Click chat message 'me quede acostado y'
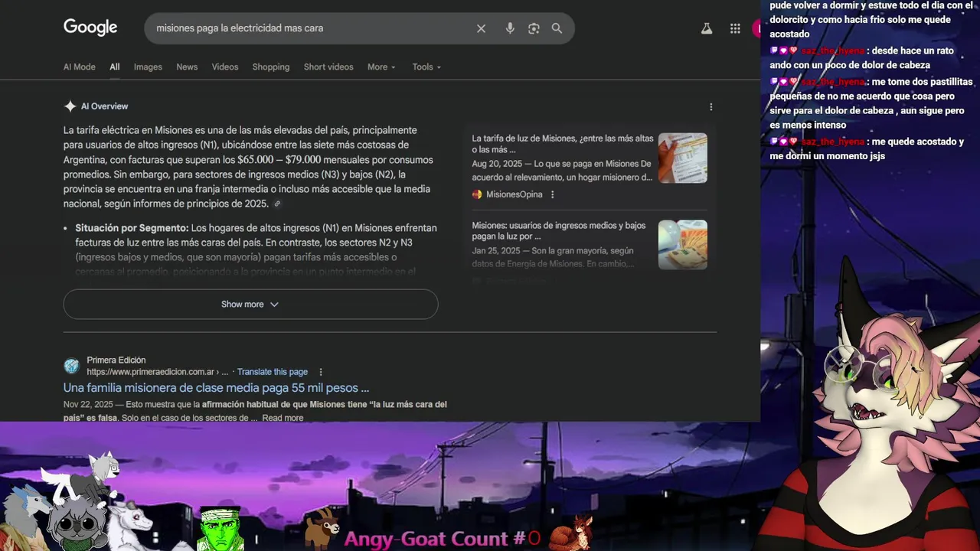 click(x=867, y=148)
